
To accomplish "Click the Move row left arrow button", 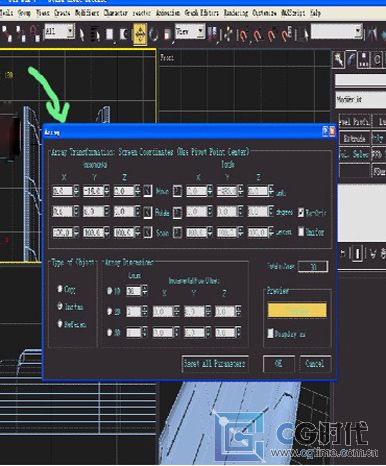I will coord(148,191).
